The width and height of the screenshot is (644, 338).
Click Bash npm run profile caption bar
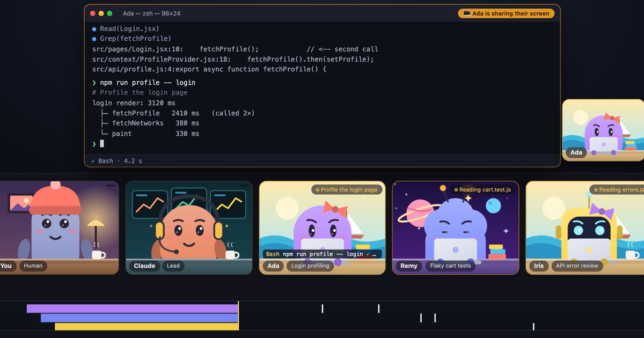coord(322,254)
